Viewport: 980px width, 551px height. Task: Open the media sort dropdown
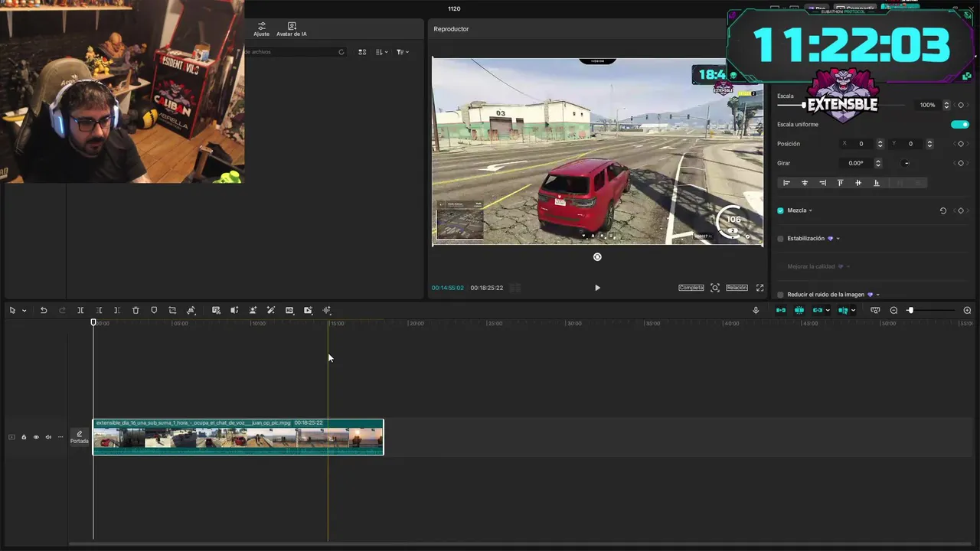382,52
